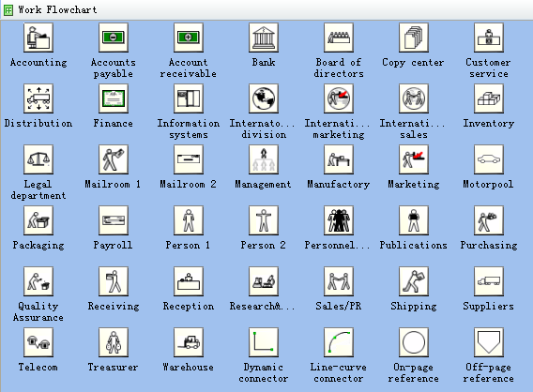The width and height of the screenshot is (533, 392).
Task: Choose the Quality Assurance shape icon
Action: tap(38, 281)
